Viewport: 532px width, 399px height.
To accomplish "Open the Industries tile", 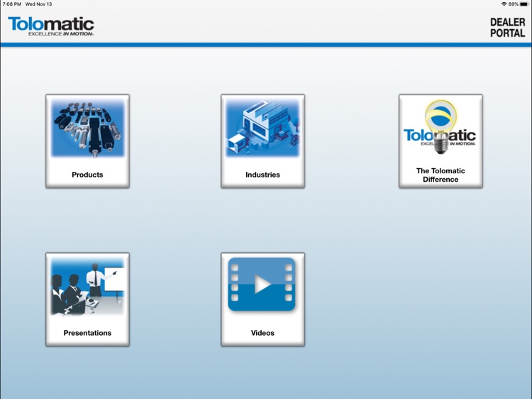I will pos(262,141).
